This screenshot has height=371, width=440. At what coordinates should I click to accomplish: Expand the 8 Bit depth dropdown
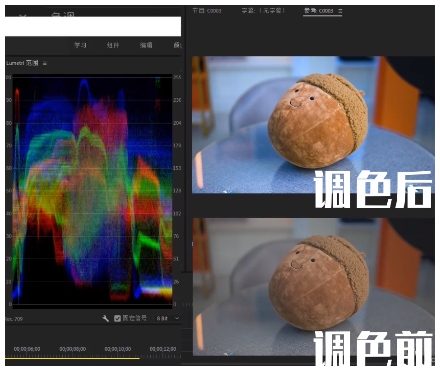(168, 319)
